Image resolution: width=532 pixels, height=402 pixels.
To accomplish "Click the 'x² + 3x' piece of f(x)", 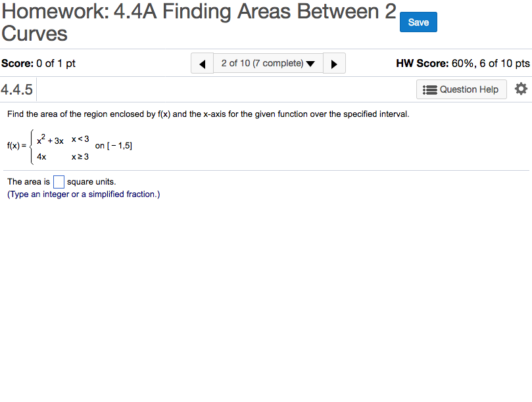I will [x=50, y=141].
